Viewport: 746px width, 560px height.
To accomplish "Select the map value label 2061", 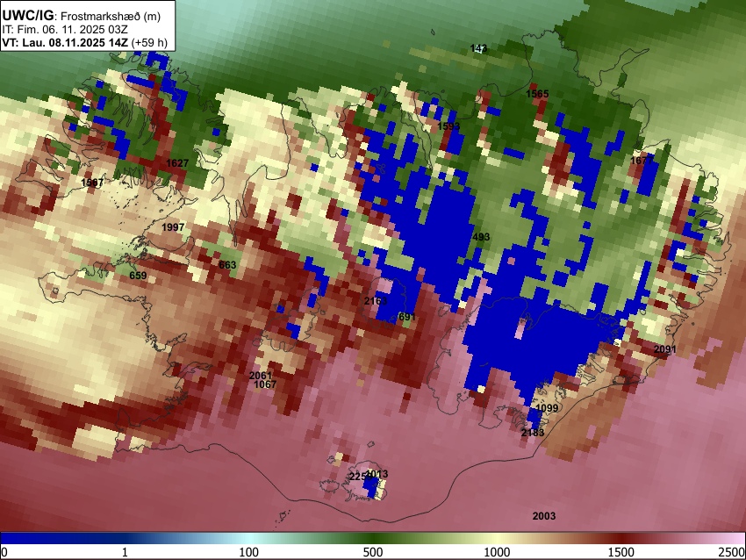I will pyautogui.click(x=261, y=376).
